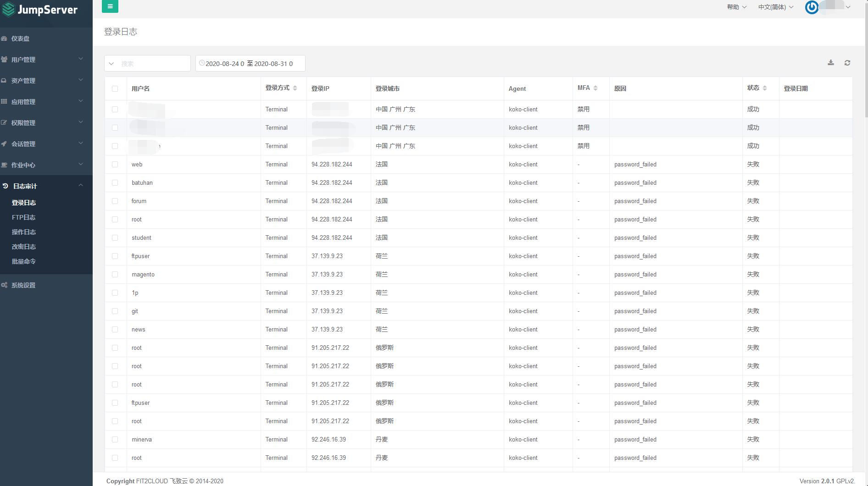The height and width of the screenshot is (486, 868).
Task: Click username 1p in table
Action: 135,293
